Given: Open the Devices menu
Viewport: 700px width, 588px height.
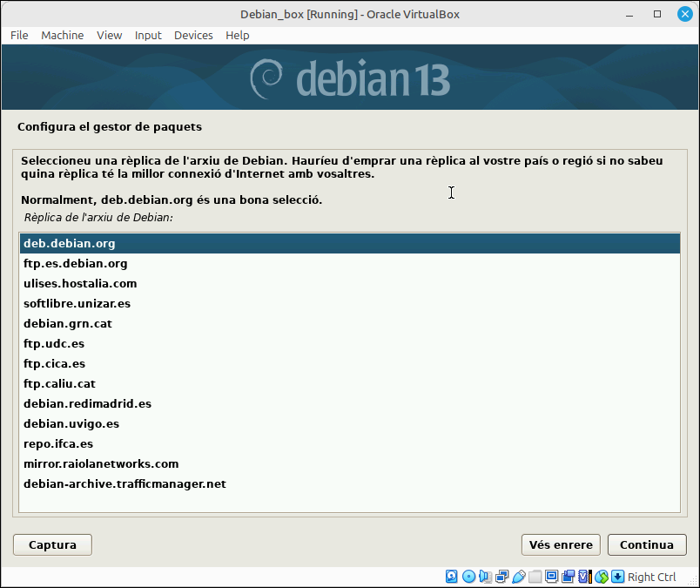Looking at the screenshot, I should click(x=193, y=36).
